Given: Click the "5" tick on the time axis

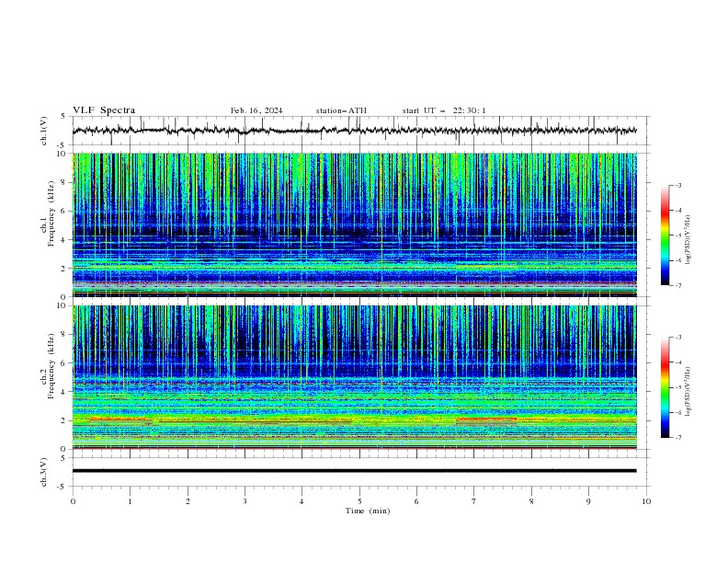Looking at the screenshot, I should 359,501.
